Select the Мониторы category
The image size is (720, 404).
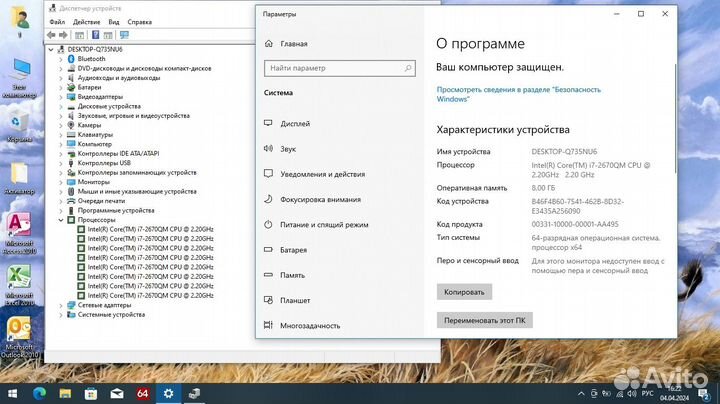tap(94, 182)
